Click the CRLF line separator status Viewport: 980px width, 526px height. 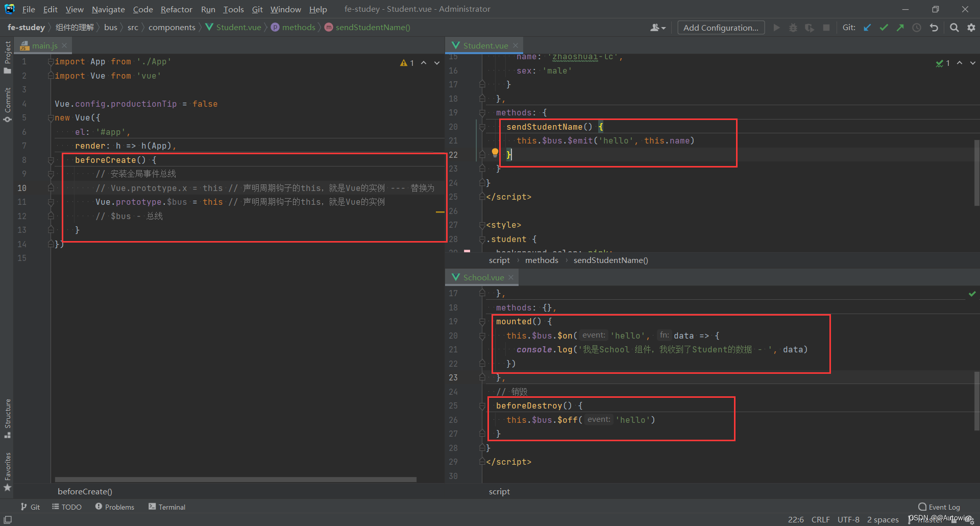[821, 519]
